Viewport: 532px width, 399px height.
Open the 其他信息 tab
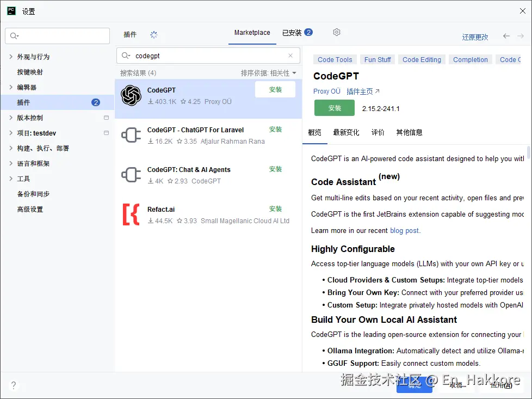coord(409,132)
